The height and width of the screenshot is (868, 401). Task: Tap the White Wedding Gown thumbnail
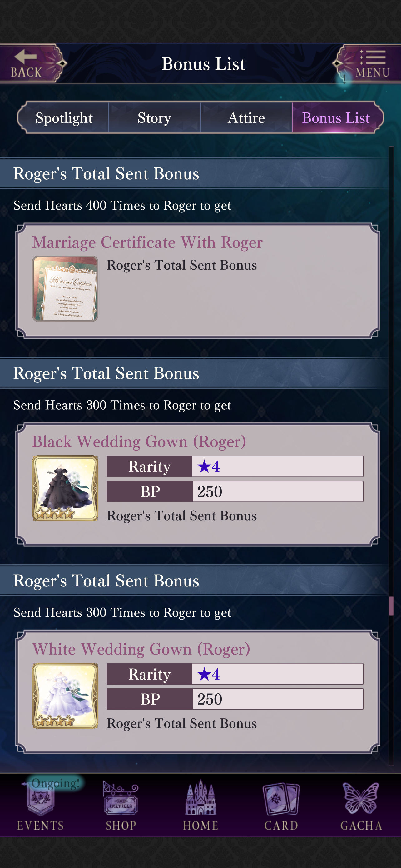point(65,696)
